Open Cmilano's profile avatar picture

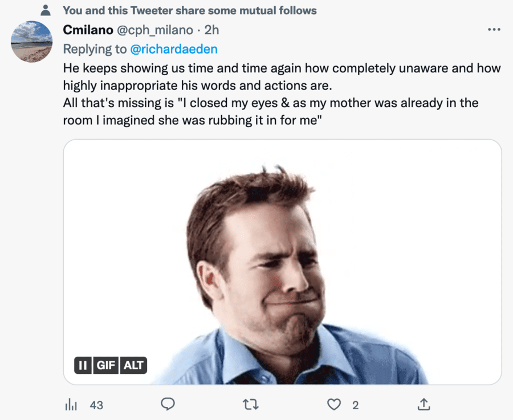(32, 41)
